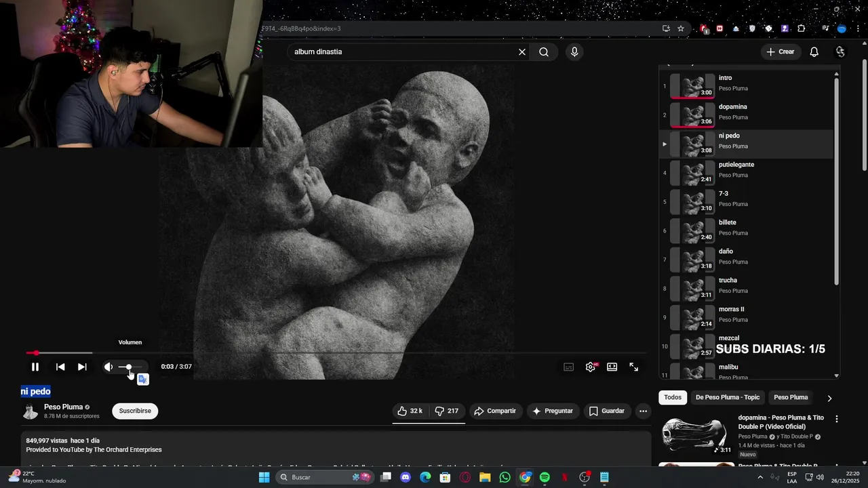Pause the video playback
The height and width of the screenshot is (488, 868).
pyautogui.click(x=35, y=367)
